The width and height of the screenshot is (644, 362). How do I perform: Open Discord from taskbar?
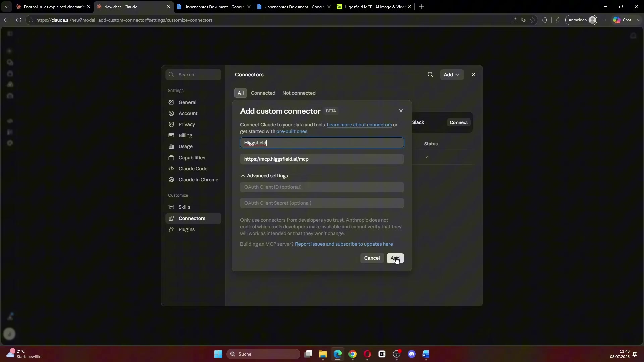(x=412, y=354)
